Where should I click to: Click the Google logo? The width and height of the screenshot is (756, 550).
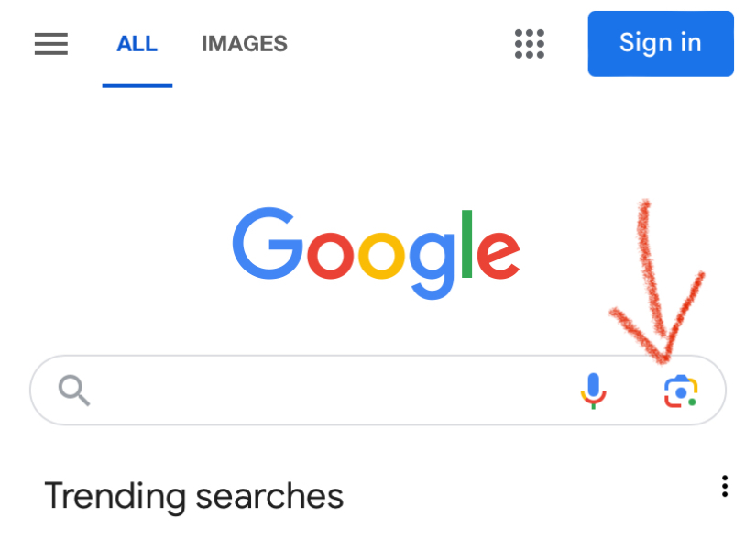(x=376, y=252)
